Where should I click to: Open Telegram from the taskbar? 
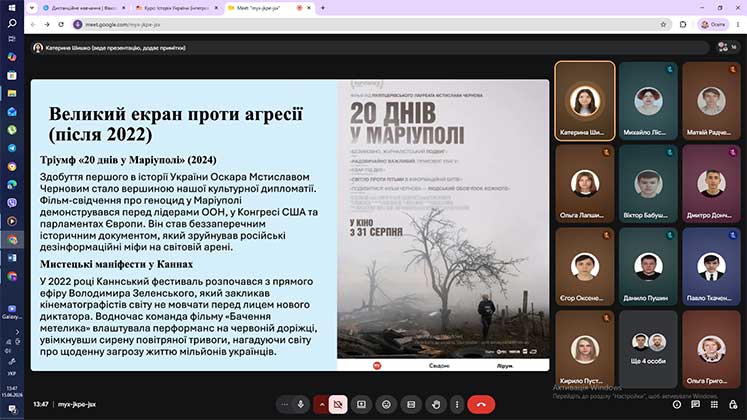point(12,148)
